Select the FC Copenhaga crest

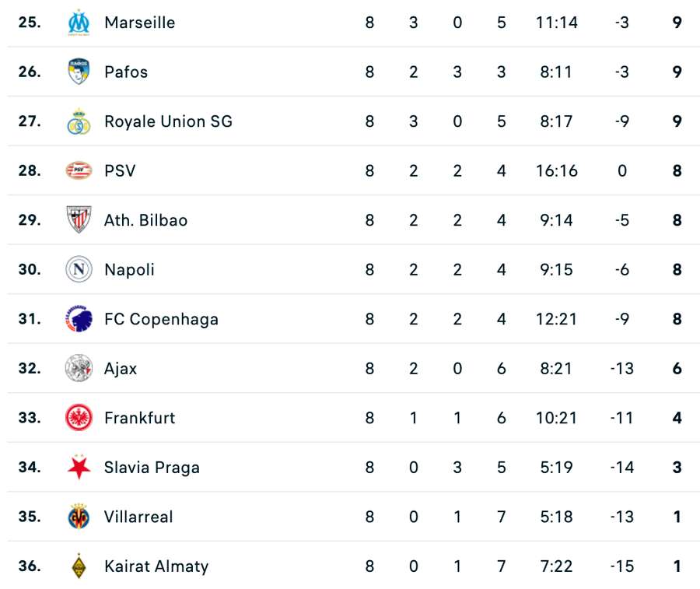click(x=79, y=319)
